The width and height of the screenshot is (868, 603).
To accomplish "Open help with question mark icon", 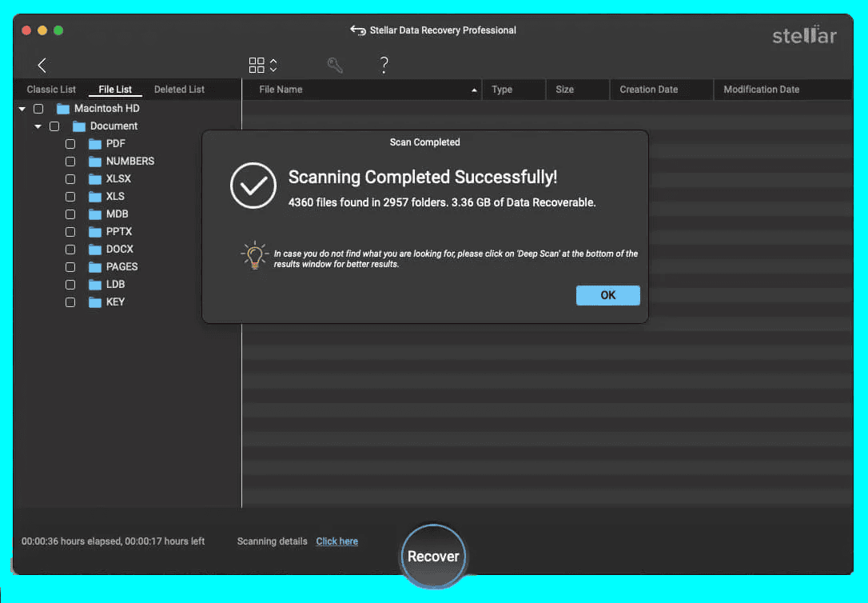I will tap(384, 66).
